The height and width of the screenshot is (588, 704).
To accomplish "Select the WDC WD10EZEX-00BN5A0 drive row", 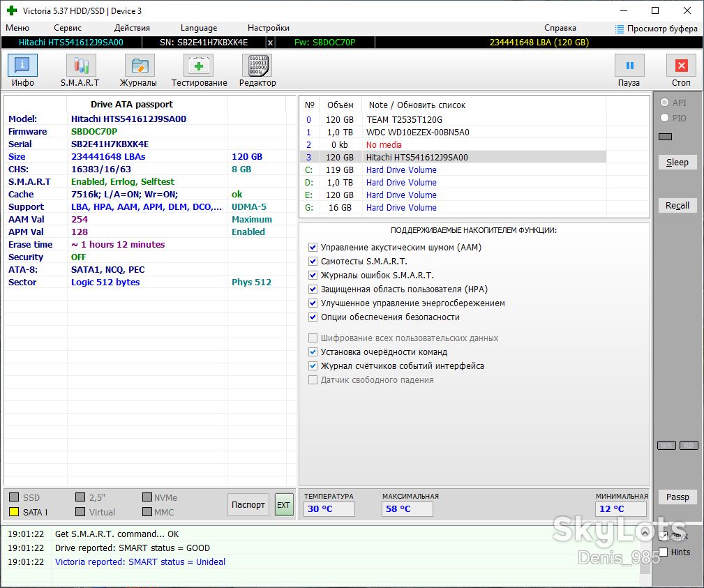I will click(454, 132).
